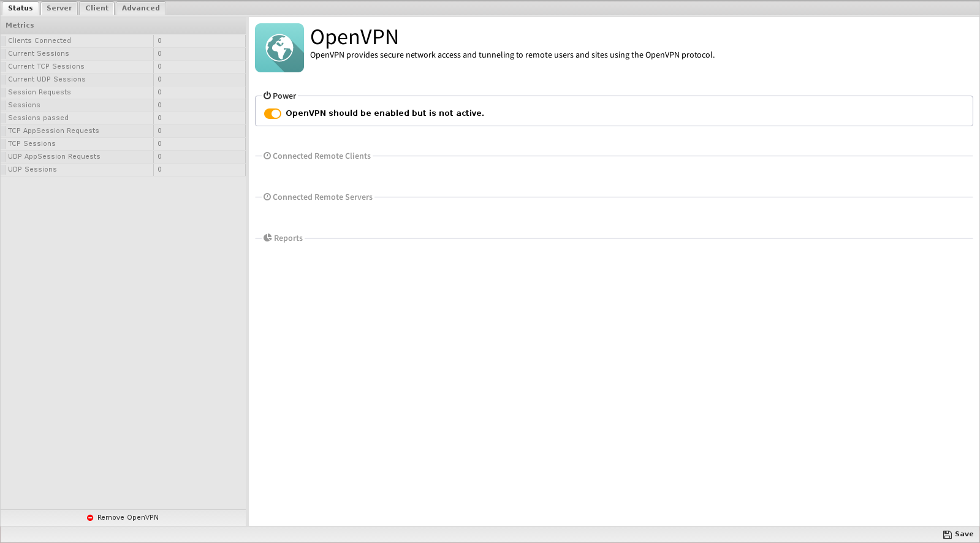980x543 pixels.
Task: Select the Current Sessions metric row
Action: tap(123, 53)
